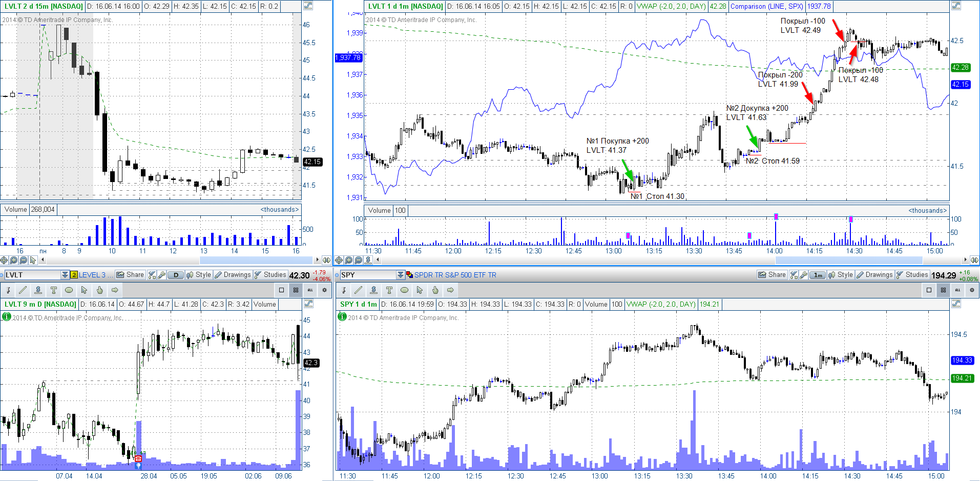Open edit studies wrench icon in LVLT toolbar
This screenshot has width=980, height=481.
coord(162,275)
